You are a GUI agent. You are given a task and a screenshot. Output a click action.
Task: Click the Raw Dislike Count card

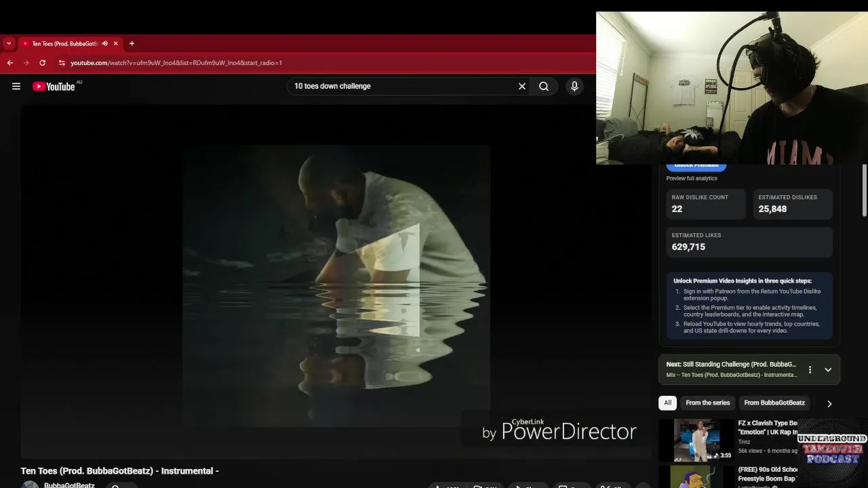[705, 203]
